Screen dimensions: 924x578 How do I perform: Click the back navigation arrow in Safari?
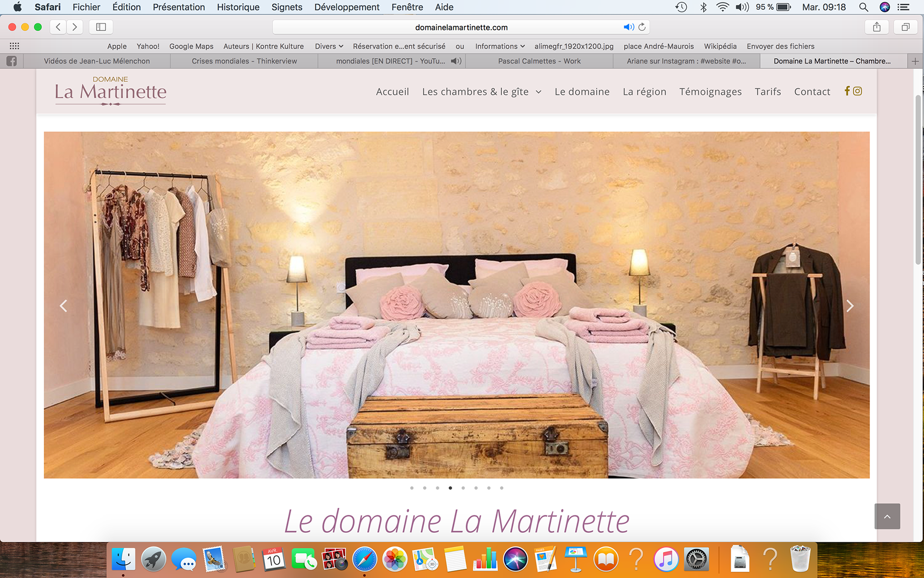(x=58, y=27)
